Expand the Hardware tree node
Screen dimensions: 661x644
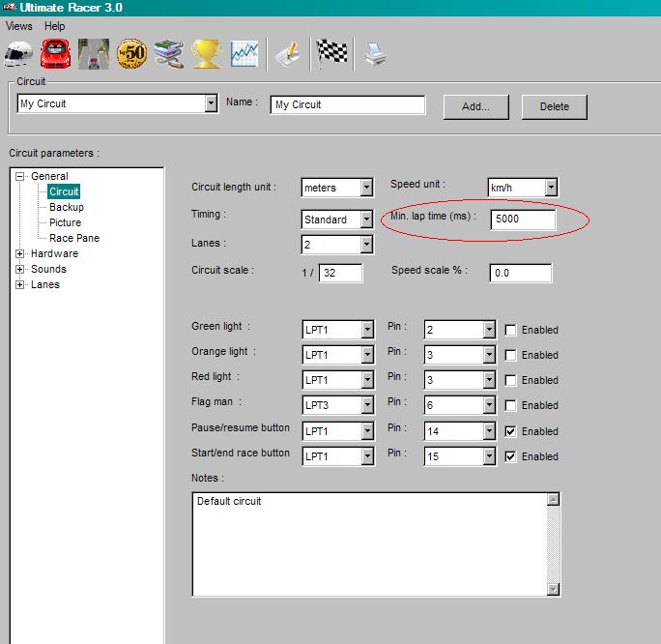[x=20, y=253]
